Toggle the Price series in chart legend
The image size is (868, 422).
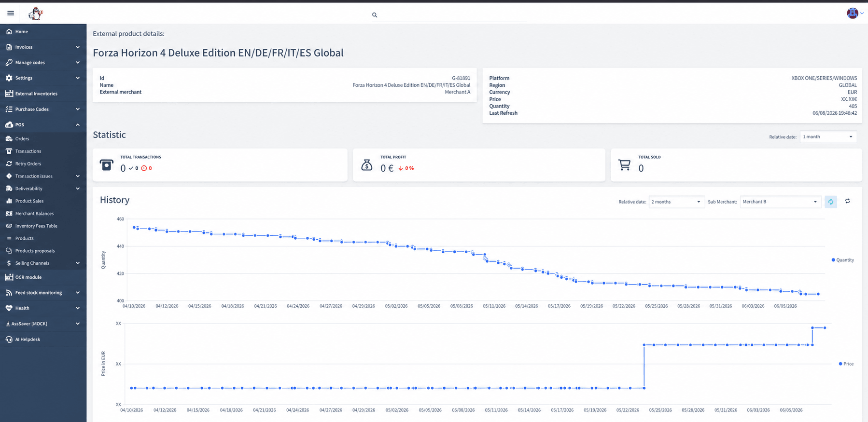(x=846, y=364)
